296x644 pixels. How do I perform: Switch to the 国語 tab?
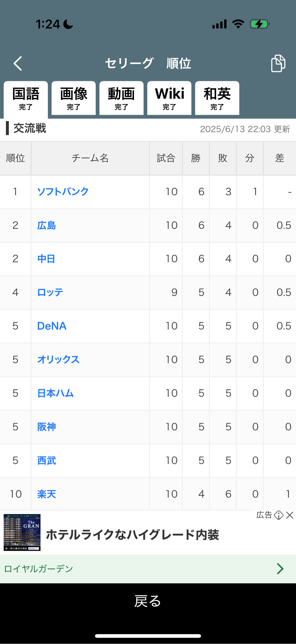pos(26,98)
